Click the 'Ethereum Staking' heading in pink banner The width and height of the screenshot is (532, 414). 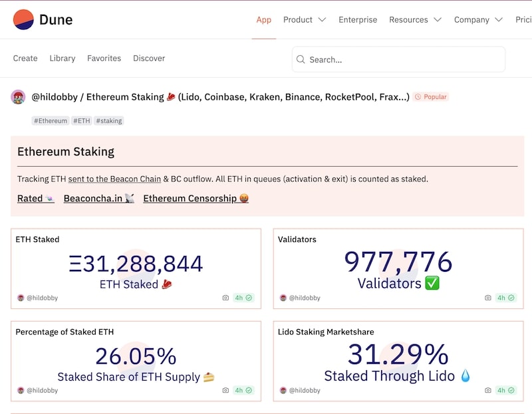click(66, 152)
